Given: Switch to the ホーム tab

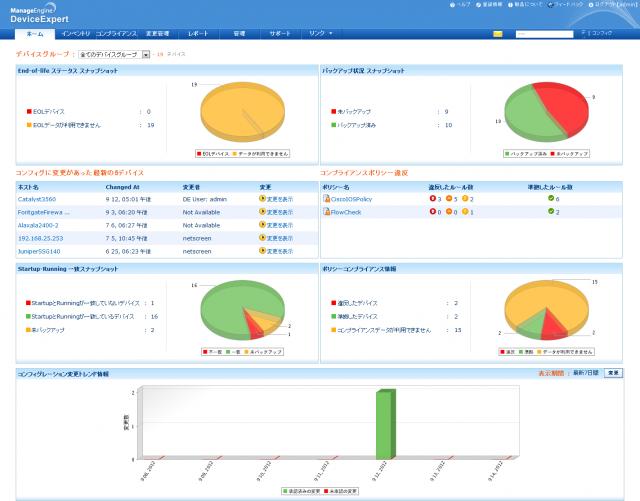Looking at the screenshot, I should pos(35,34).
